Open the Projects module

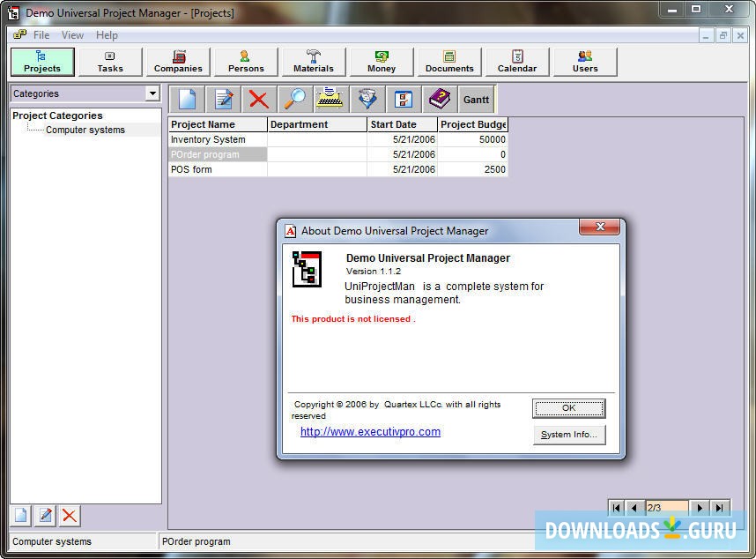42,62
